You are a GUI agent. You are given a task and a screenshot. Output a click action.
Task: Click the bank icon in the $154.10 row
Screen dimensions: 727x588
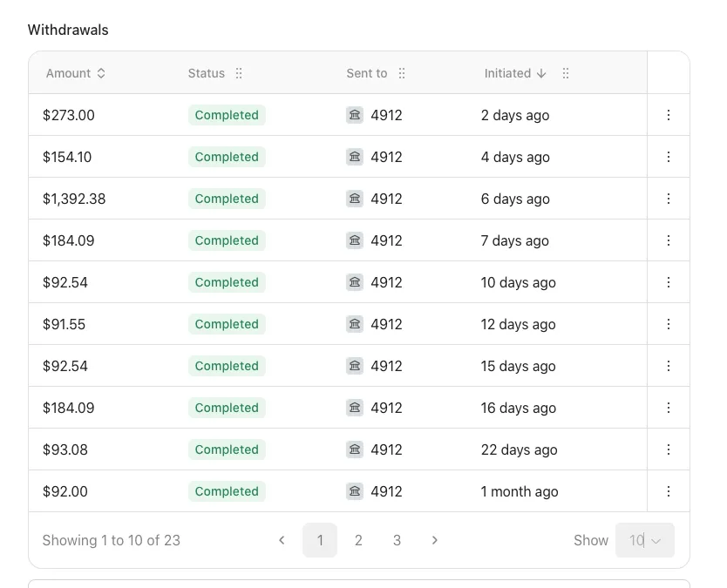click(x=355, y=157)
